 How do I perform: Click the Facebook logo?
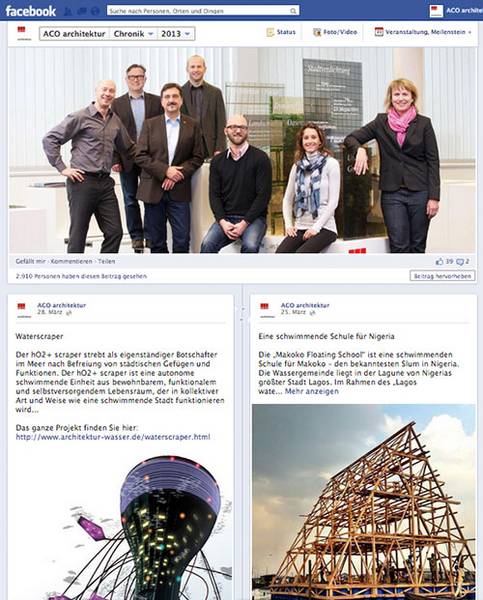point(31,11)
